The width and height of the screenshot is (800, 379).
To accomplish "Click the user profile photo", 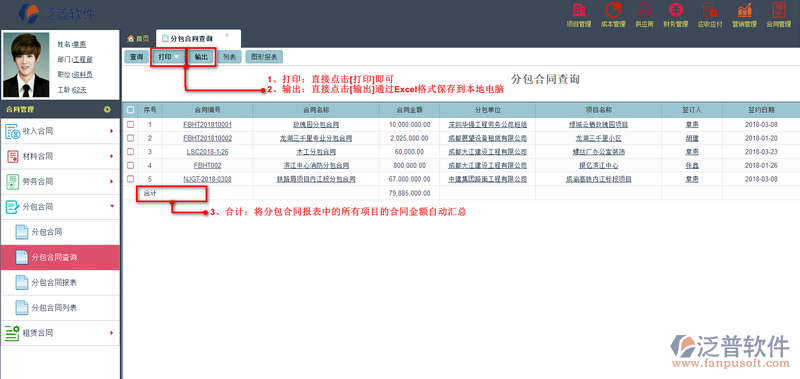I will [26, 65].
